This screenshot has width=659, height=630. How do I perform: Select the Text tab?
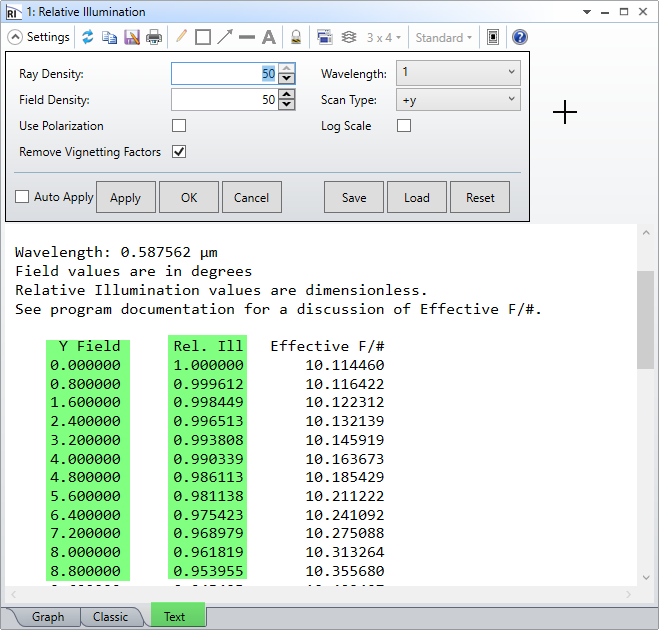pos(178,616)
